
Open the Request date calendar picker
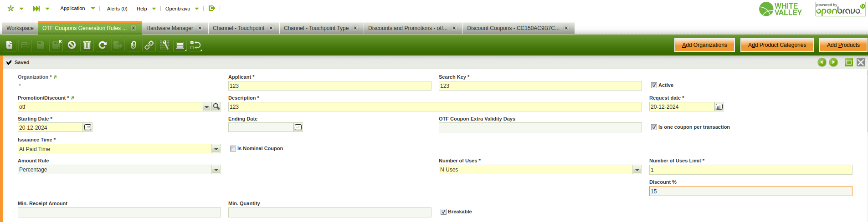(719, 106)
